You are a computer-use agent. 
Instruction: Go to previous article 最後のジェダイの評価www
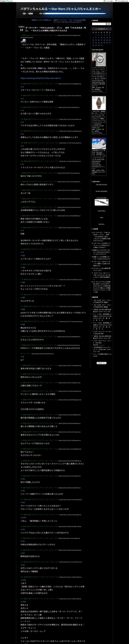tap(41, 20)
